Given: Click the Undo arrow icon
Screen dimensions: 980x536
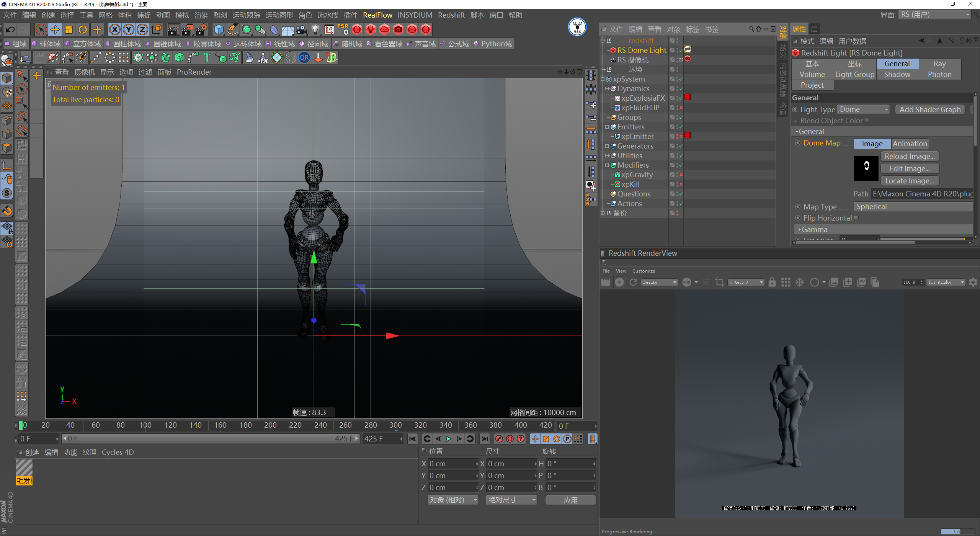Looking at the screenshot, I should pos(10,29).
